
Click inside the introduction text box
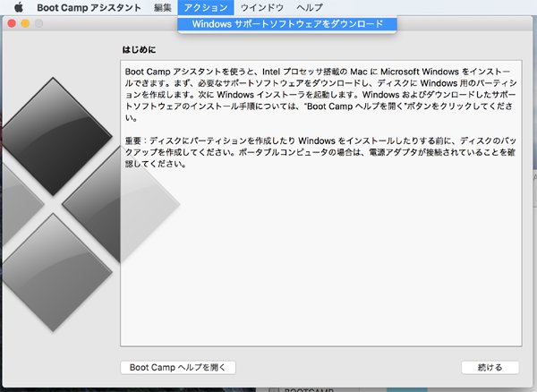[320, 268]
